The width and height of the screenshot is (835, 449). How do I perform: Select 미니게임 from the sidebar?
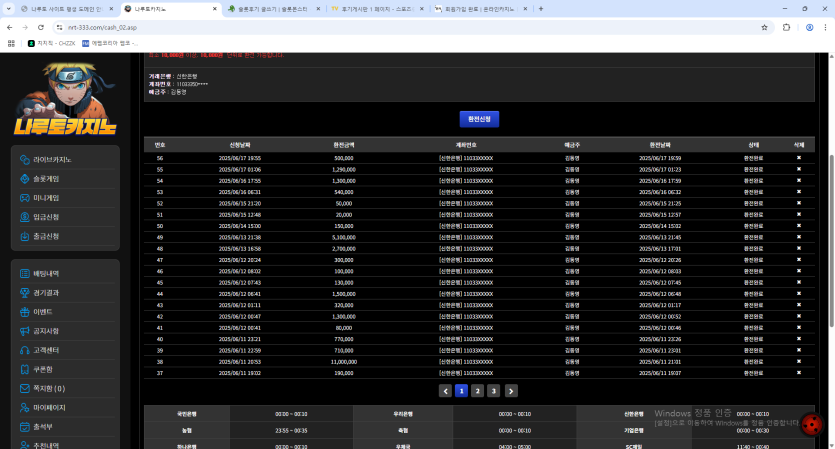tap(46, 198)
